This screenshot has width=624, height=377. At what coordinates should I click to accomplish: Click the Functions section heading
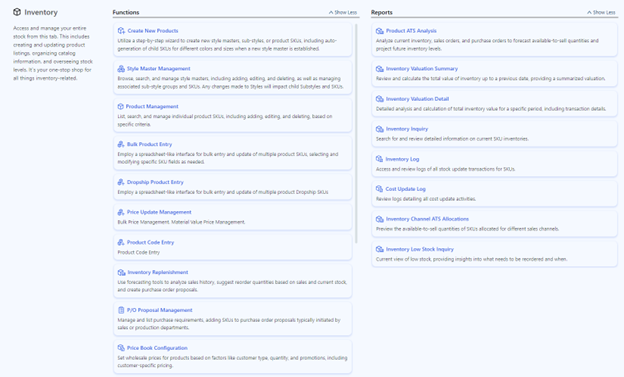[126, 12]
